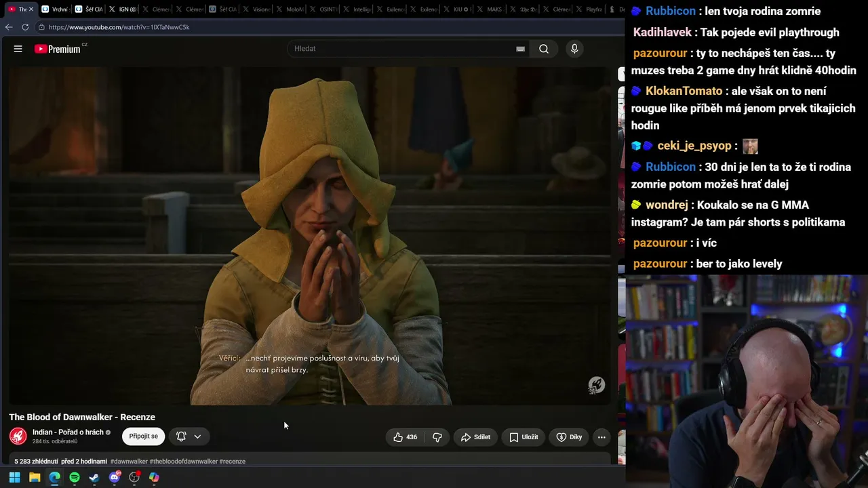The width and height of the screenshot is (868, 488).
Task: Click the video player to pause
Action: point(309,236)
